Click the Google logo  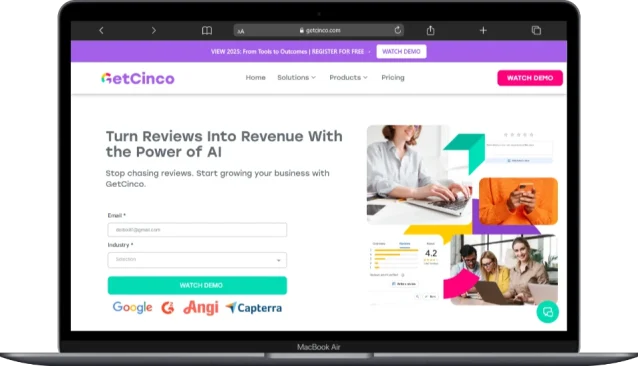pyautogui.click(x=132, y=307)
